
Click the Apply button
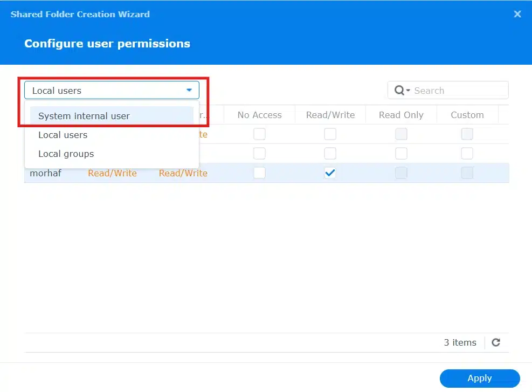(x=479, y=378)
